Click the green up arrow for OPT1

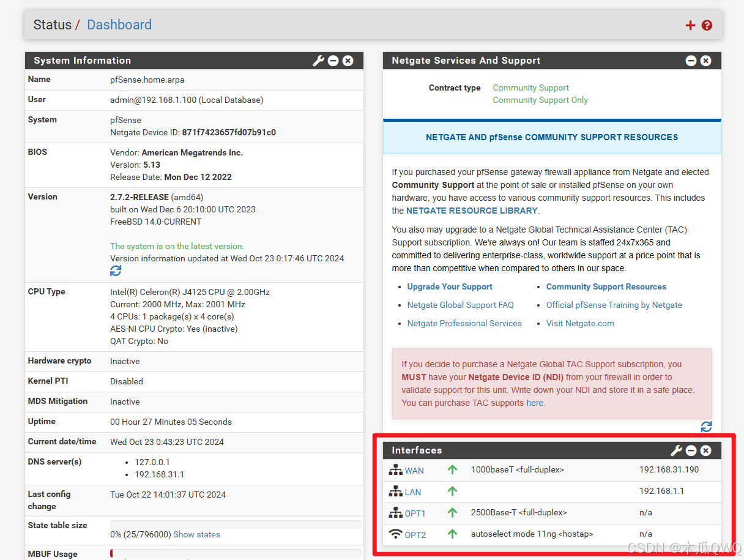pyautogui.click(x=452, y=512)
